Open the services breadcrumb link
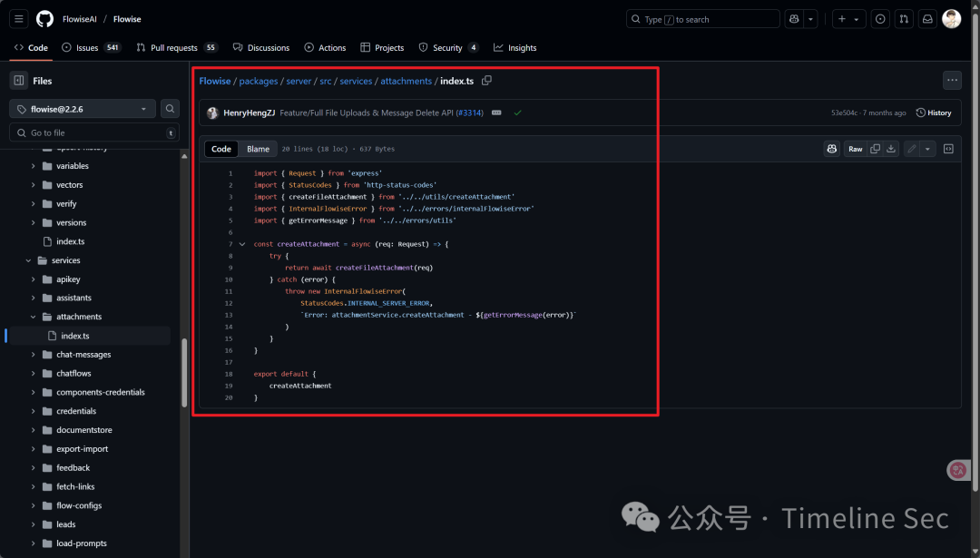The height and width of the screenshot is (558, 980). [356, 82]
